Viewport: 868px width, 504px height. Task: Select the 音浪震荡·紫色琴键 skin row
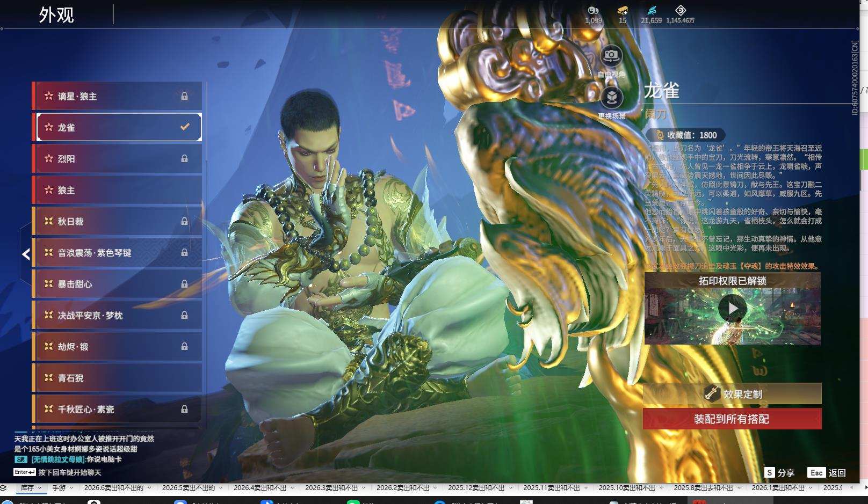(x=118, y=252)
